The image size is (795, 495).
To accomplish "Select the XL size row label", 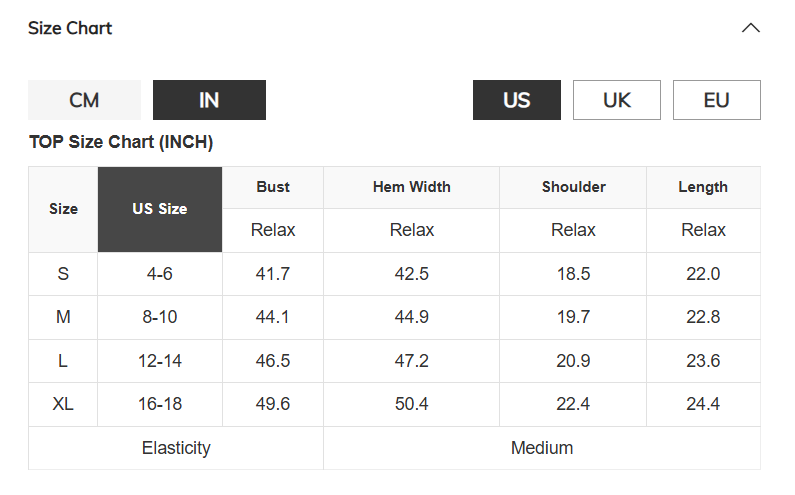I will tap(63, 404).
